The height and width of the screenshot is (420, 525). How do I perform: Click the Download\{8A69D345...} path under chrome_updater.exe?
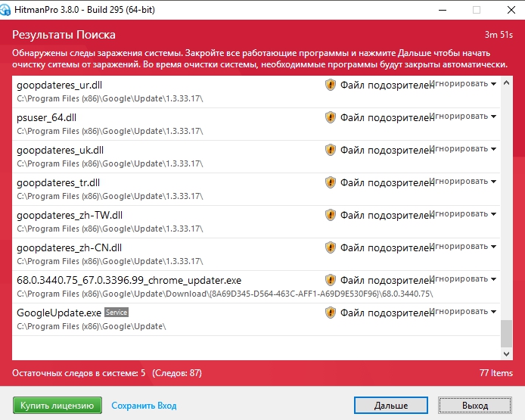point(225,294)
